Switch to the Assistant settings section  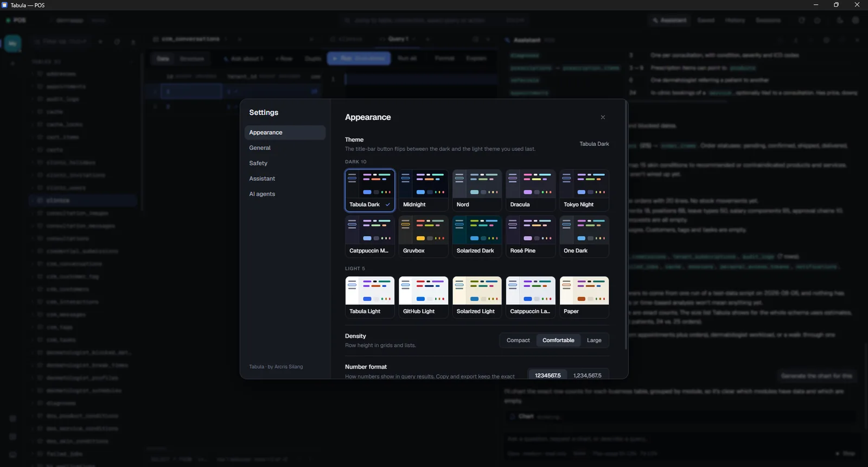click(x=285, y=179)
